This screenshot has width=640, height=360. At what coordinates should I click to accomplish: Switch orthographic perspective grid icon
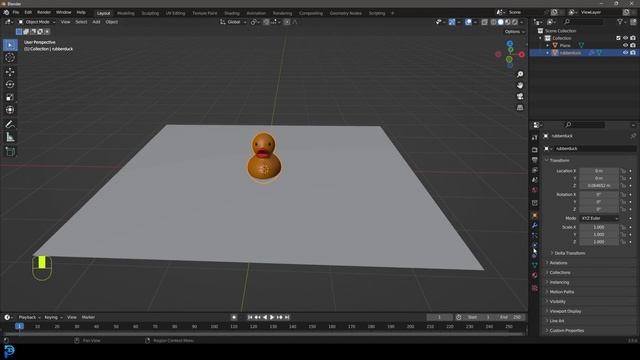(x=520, y=107)
